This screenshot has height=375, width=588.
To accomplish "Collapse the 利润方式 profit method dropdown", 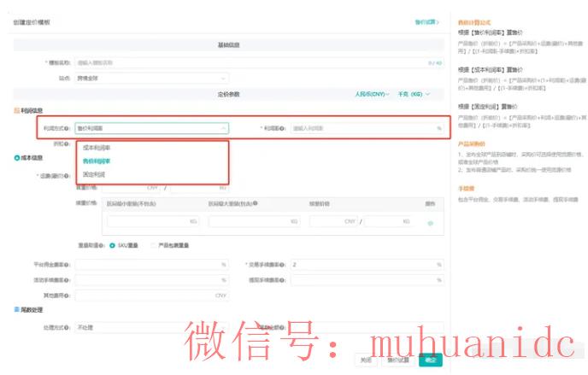I will click(151, 128).
